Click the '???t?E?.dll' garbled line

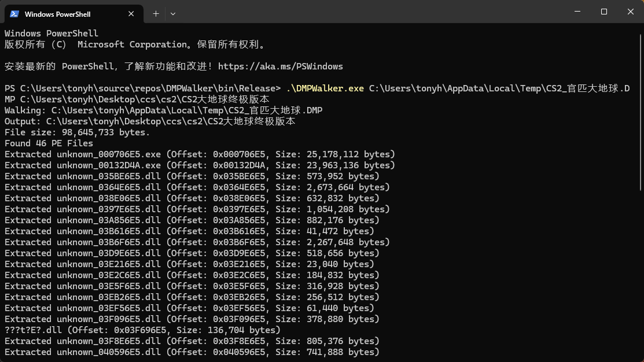pos(142,330)
